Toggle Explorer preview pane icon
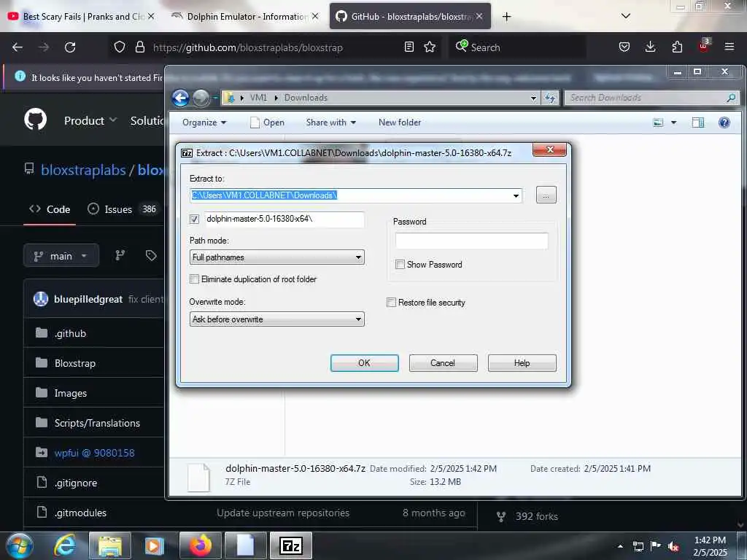The image size is (747, 560). tap(698, 122)
